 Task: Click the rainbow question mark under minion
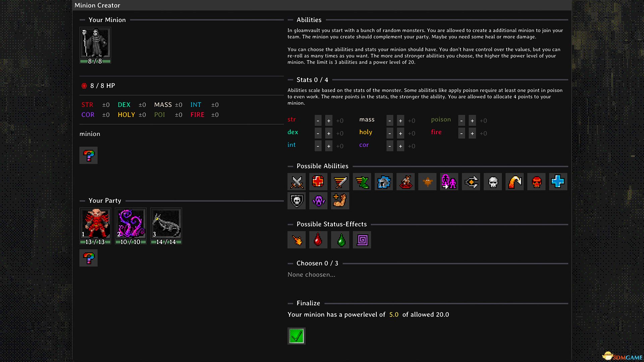point(89,156)
